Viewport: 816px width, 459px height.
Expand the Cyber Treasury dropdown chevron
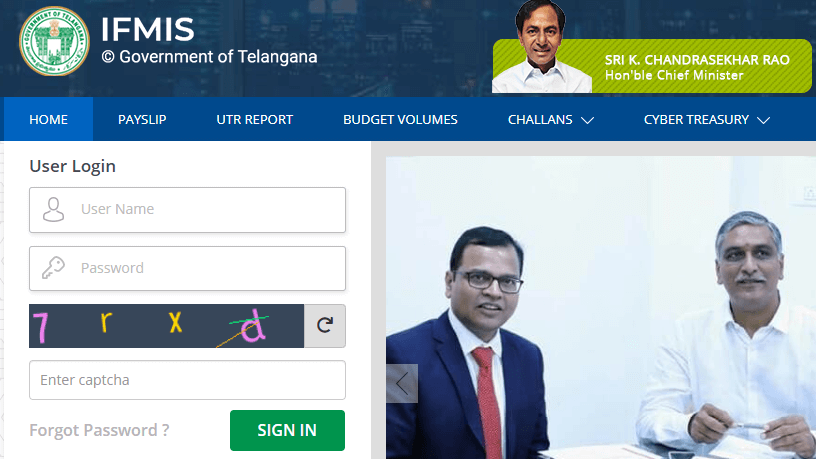coord(763,120)
